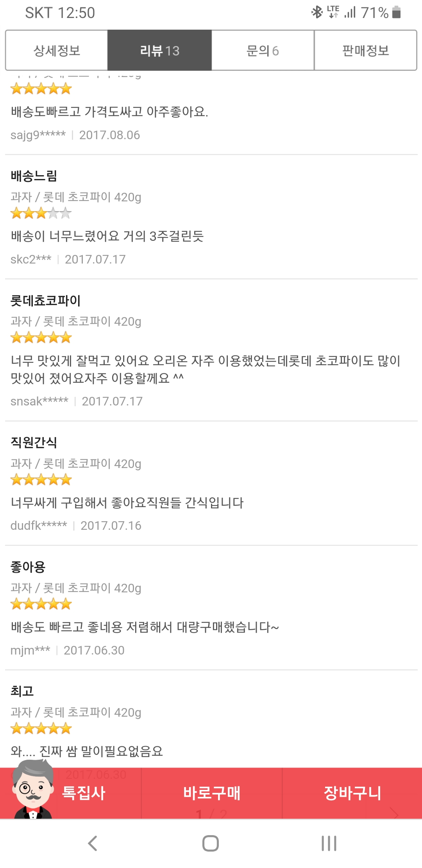
Task: Go to the 판매정보 tab
Action: click(x=365, y=50)
